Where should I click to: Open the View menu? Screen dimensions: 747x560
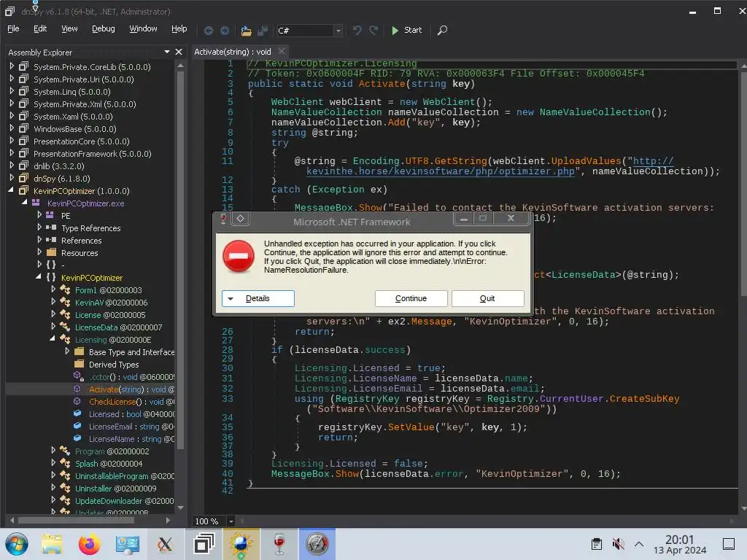coord(69,29)
